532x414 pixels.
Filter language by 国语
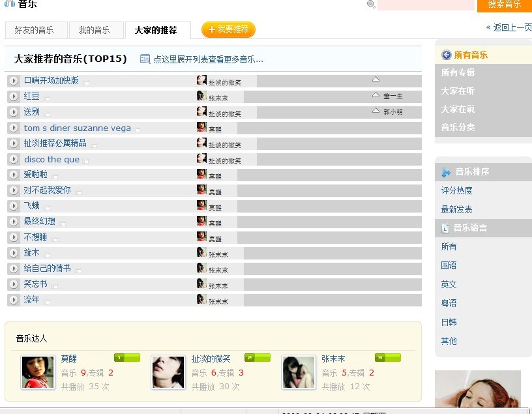(x=449, y=265)
